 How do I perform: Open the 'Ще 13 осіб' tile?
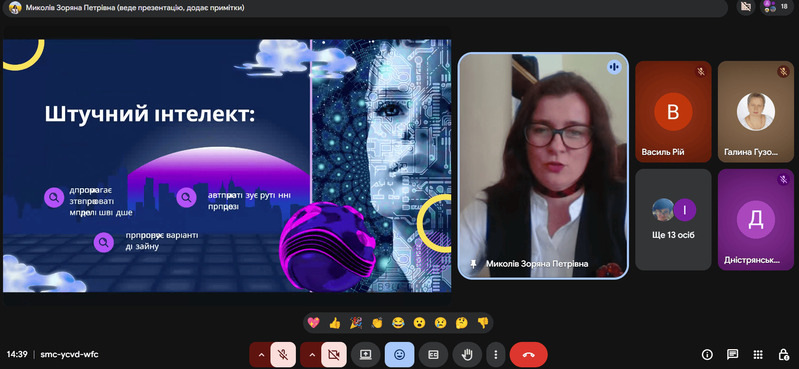pos(673,220)
